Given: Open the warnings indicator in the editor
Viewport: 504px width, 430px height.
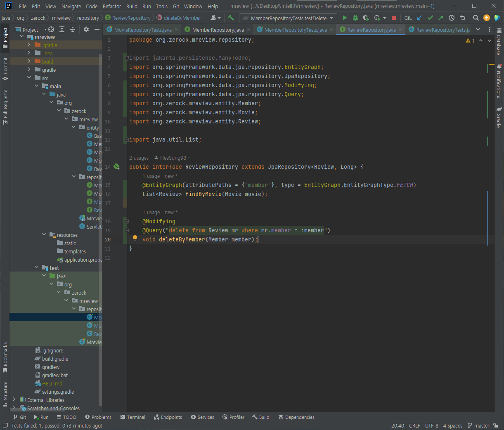Looking at the screenshot, I should click(470, 40).
